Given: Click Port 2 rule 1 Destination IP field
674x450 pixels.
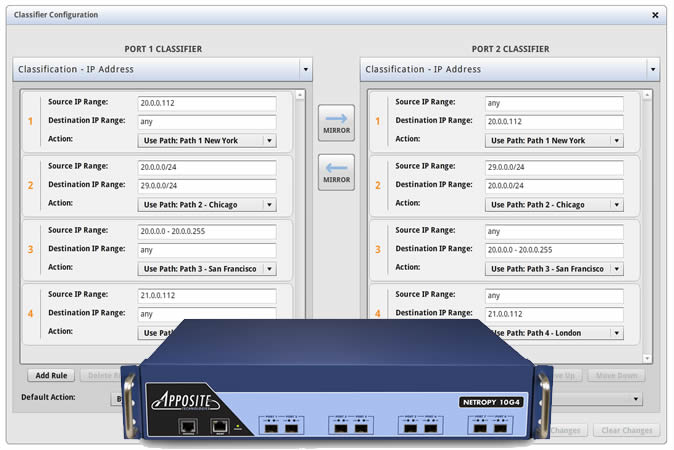Looking at the screenshot, I should [553, 122].
